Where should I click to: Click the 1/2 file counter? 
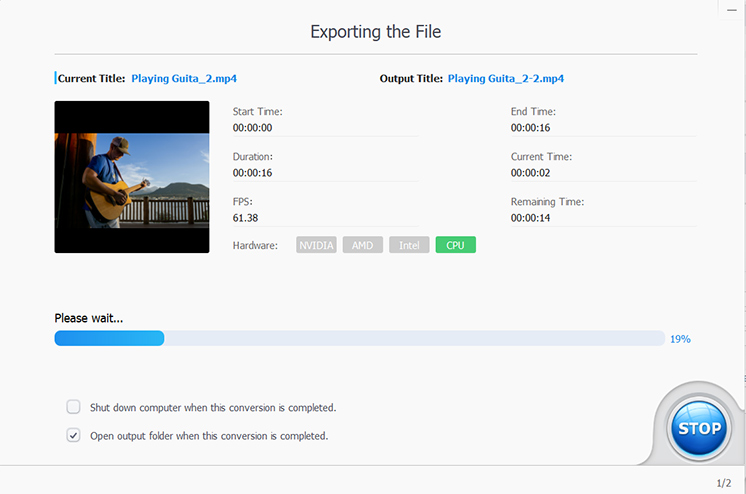pos(724,483)
